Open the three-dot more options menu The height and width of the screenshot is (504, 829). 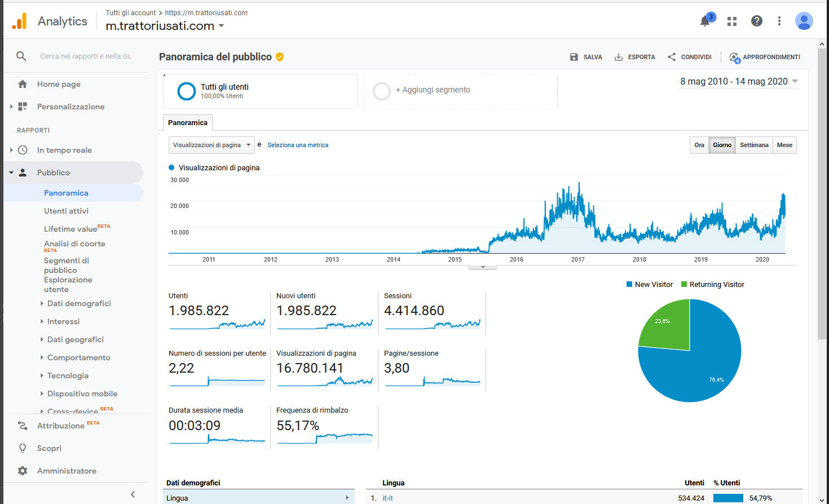coord(779,21)
